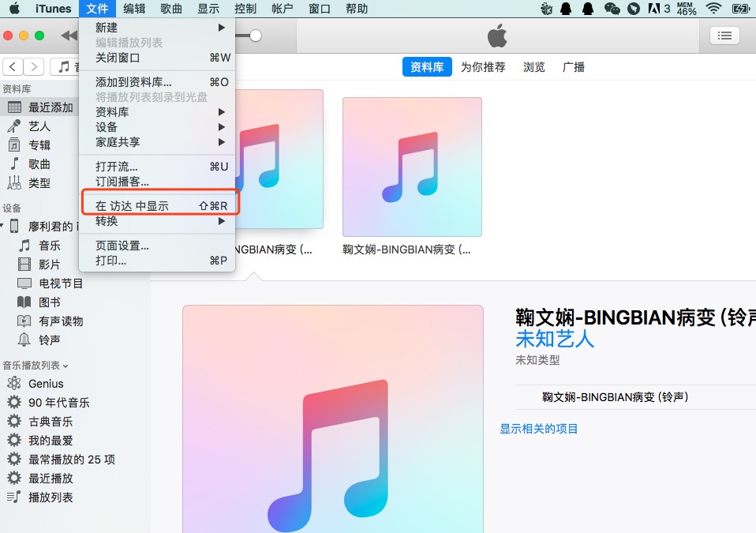This screenshot has width=756, height=533.
Task: Open the battery status menu
Action: [x=740, y=8]
